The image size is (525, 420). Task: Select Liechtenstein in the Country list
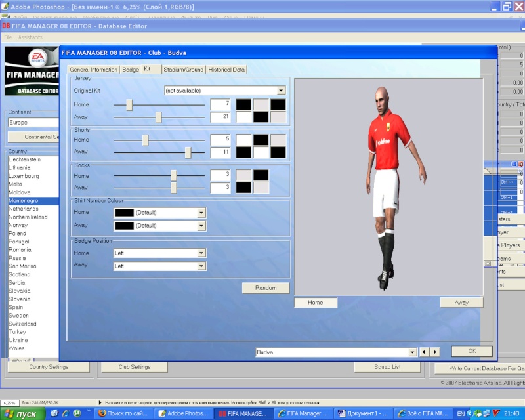[x=33, y=159]
